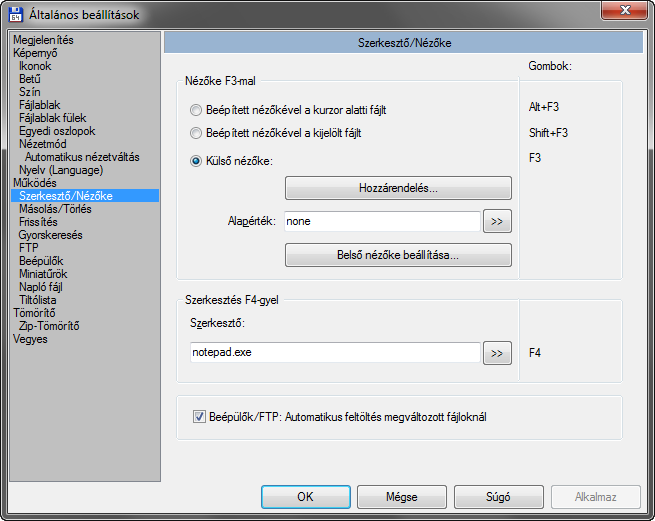
Task: Open Napló fájl settings
Action: pyautogui.click(x=41, y=287)
